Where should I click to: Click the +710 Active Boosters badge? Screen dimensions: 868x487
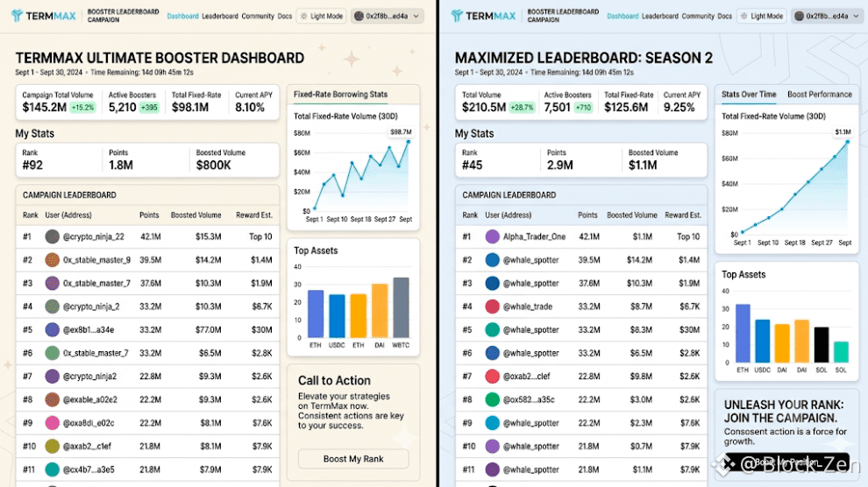coord(583,108)
